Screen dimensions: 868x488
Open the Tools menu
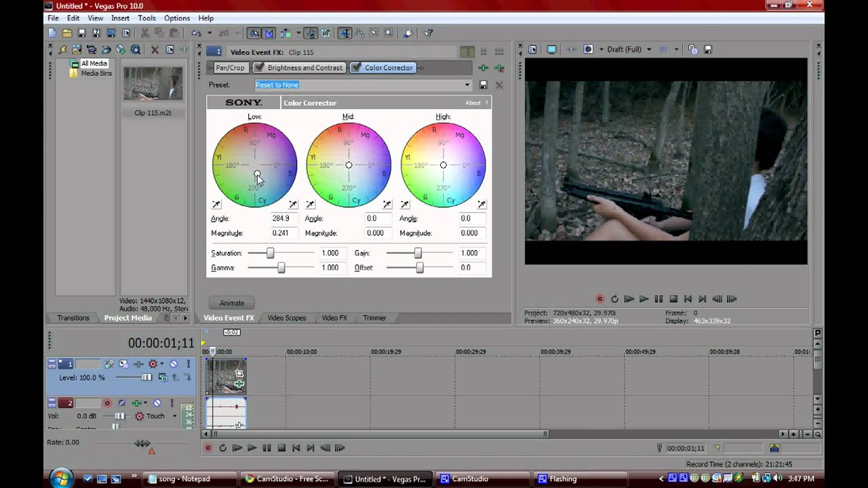pyautogui.click(x=146, y=18)
